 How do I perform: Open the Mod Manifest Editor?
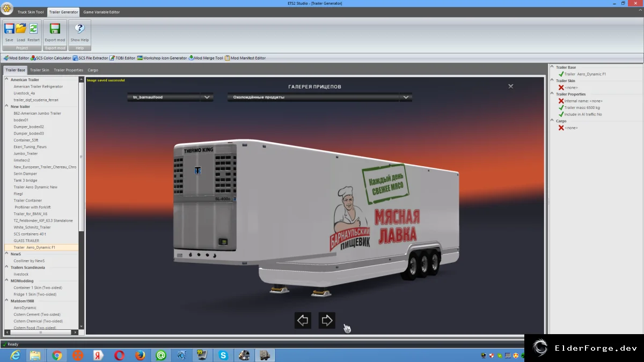245,58
